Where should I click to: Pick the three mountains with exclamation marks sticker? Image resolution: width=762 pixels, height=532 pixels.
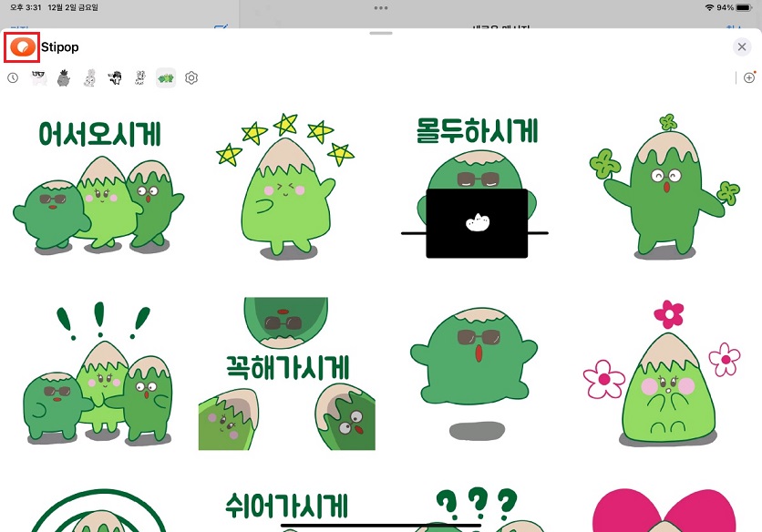[98, 373]
